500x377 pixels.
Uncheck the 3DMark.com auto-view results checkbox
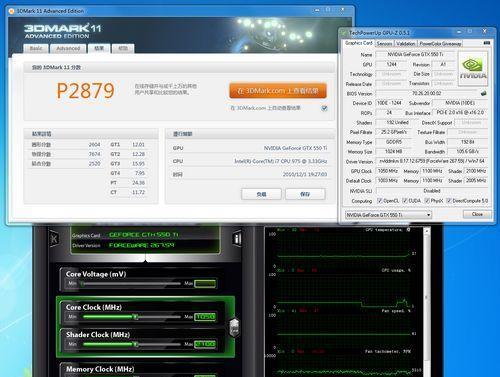324,108
